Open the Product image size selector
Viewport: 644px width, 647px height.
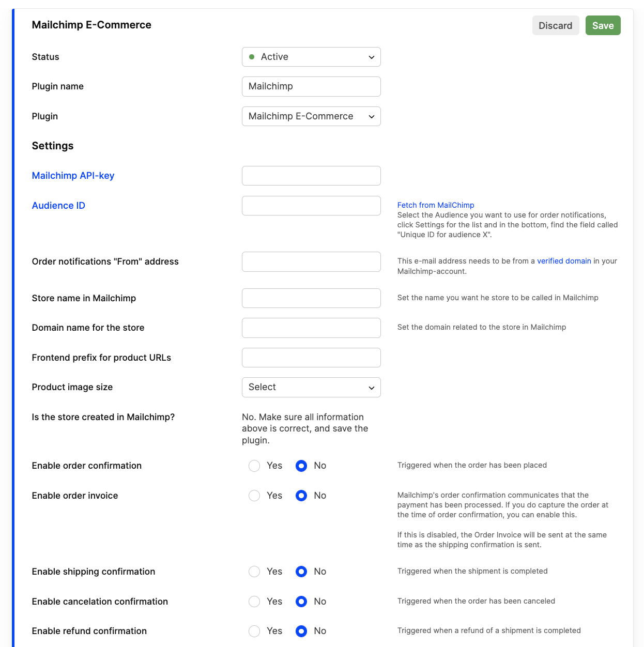[x=311, y=387]
